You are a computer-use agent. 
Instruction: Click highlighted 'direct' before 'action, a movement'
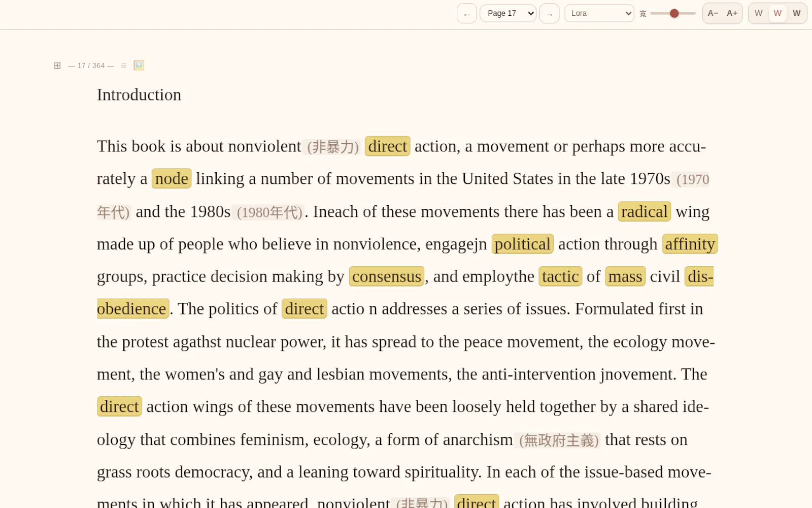pyautogui.click(x=387, y=146)
